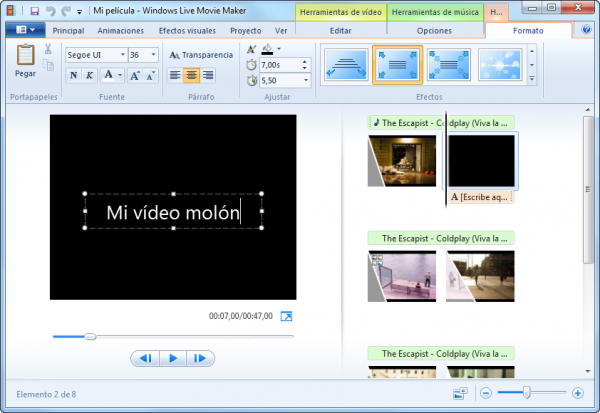Select the plaza street video clip

(x=480, y=276)
